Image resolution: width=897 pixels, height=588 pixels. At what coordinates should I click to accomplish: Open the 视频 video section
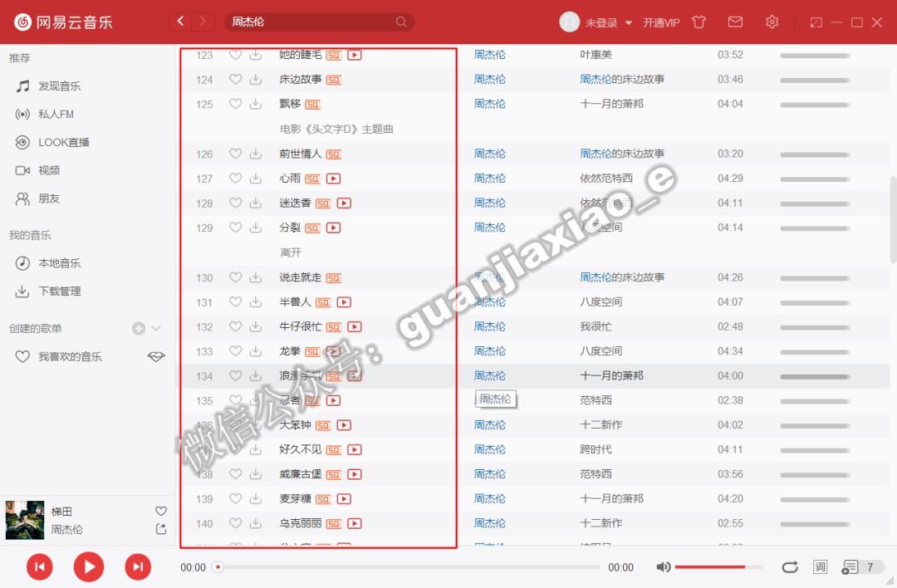point(50,170)
